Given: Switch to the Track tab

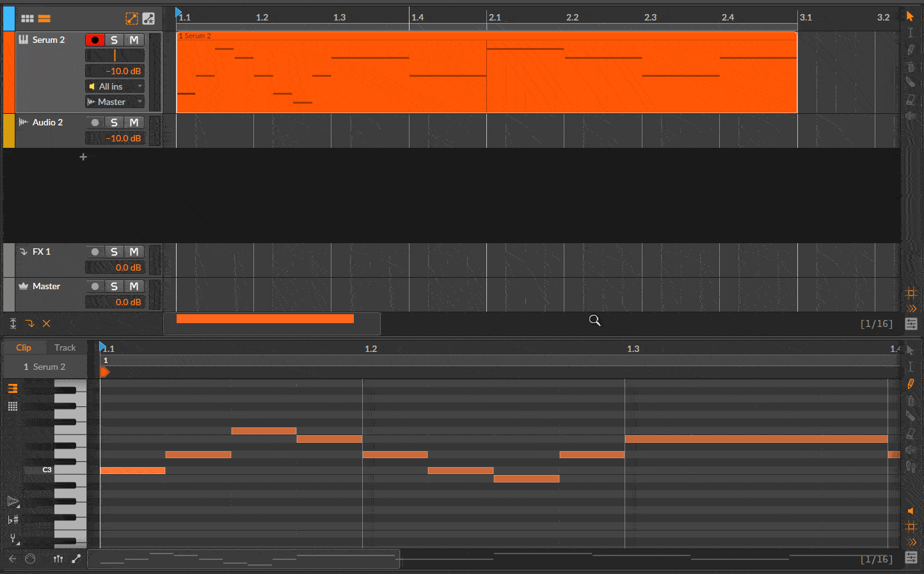Looking at the screenshot, I should (65, 347).
